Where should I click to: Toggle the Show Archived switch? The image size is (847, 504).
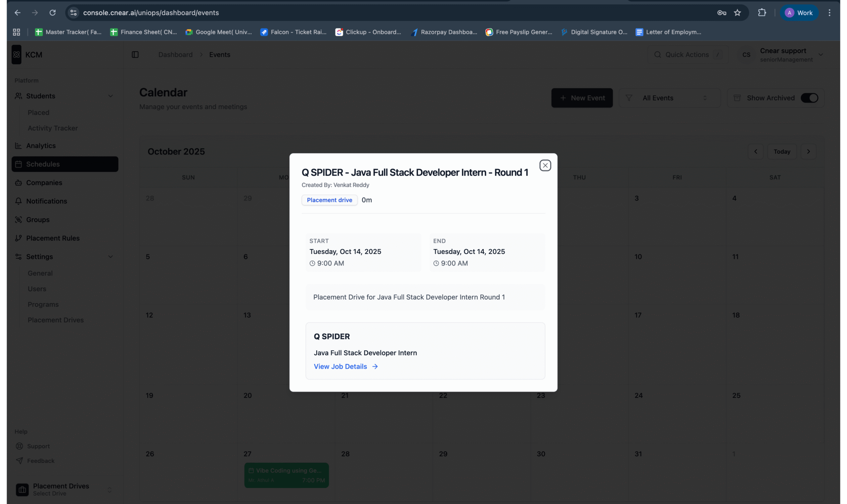coord(809,98)
